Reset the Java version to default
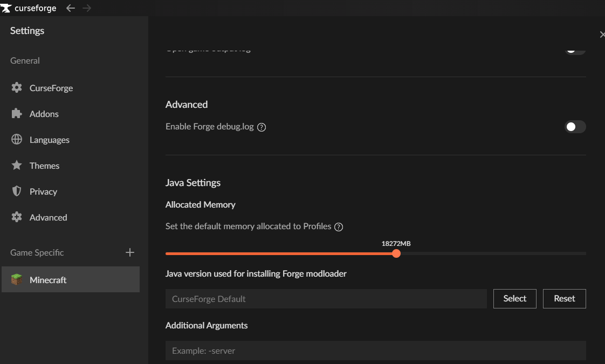Image resolution: width=605 pixels, height=364 pixels. [565, 298]
